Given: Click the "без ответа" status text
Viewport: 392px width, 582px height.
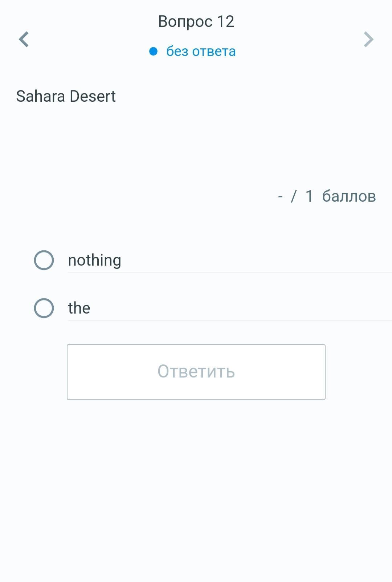Looking at the screenshot, I should (201, 52).
